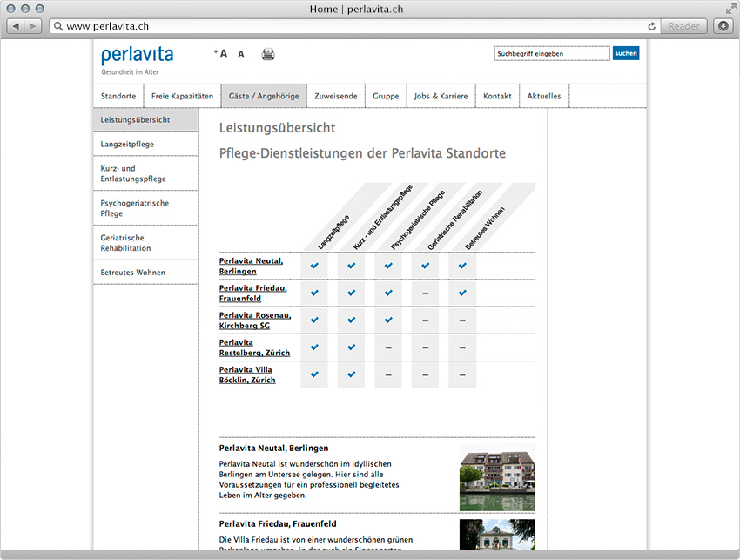This screenshot has height=560, width=740.
Task: Click the Perlavita Neutal building photo
Action: tap(497, 477)
